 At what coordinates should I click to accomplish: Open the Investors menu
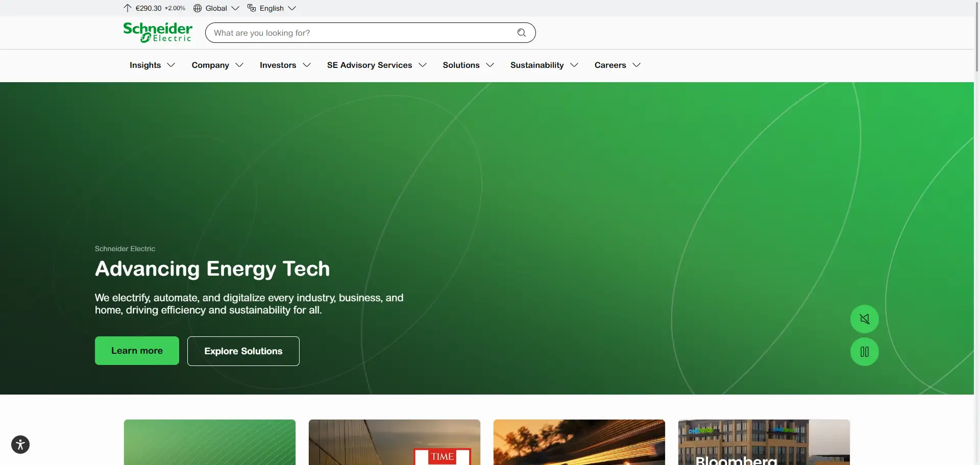click(278, 65)
